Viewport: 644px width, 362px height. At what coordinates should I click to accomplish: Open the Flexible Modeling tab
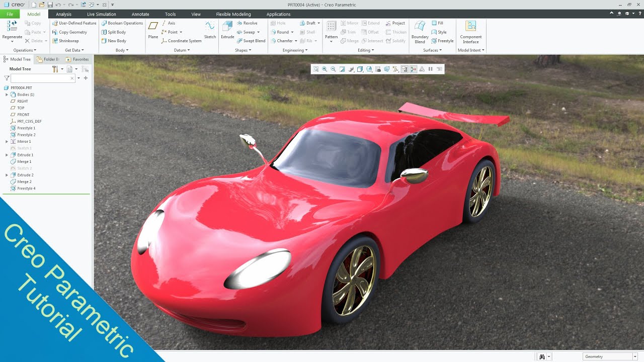[233, 14]
